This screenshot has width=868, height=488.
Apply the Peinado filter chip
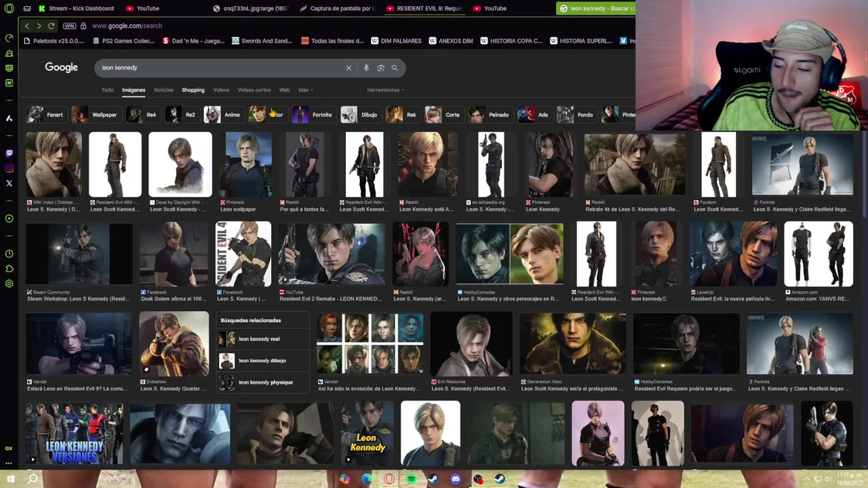click(x=490, y=115)
